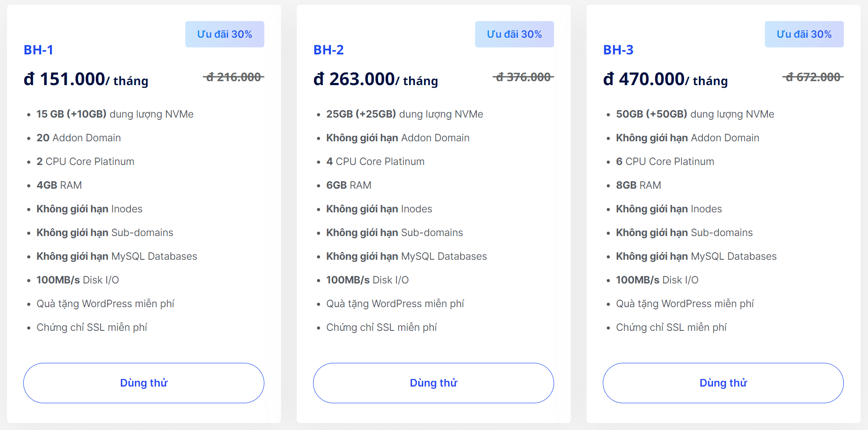Select the BH-3 plan name

pyautogui.click(x=618, y=50)
